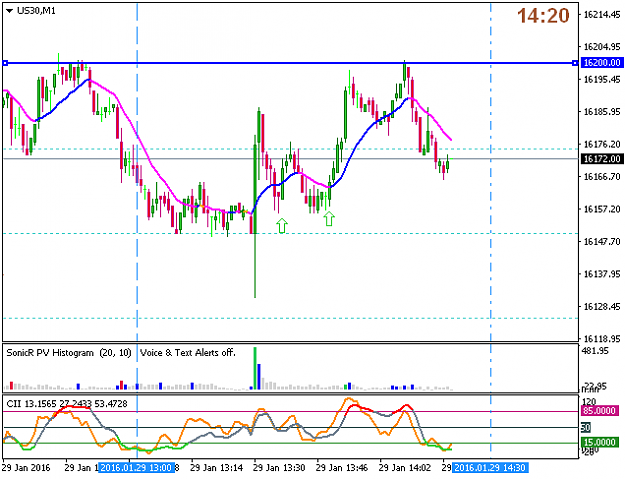Image resolution: width=625 pixels, height=479 pixels.
Task: Click the 85.0000 level label
Action: (x=600, y=411)
